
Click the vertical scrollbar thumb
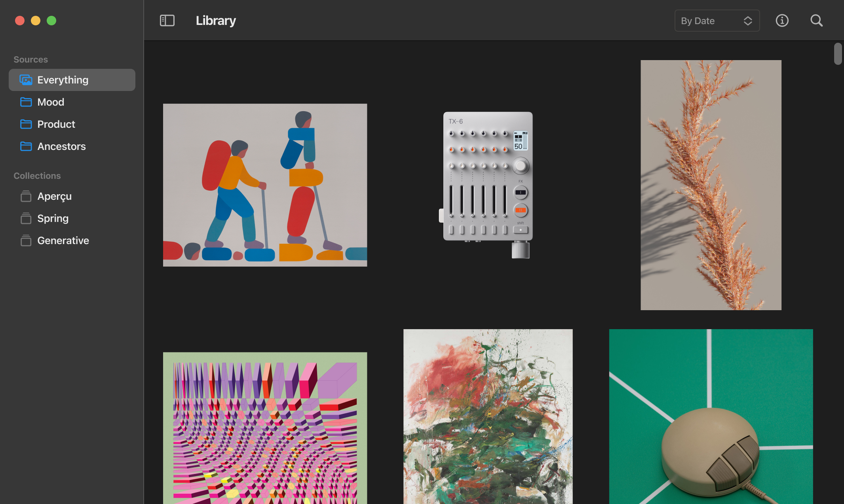click(x=838, y=54)
